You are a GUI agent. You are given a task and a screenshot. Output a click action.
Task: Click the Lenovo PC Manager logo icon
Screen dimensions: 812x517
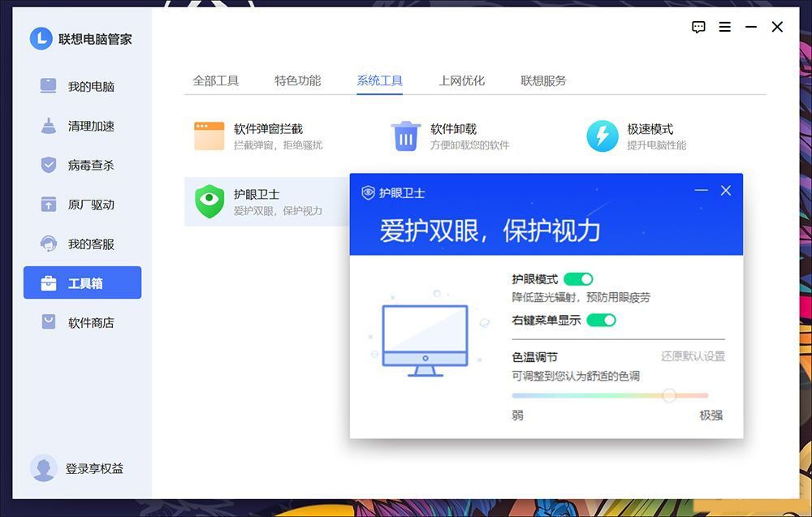point(41,38)
